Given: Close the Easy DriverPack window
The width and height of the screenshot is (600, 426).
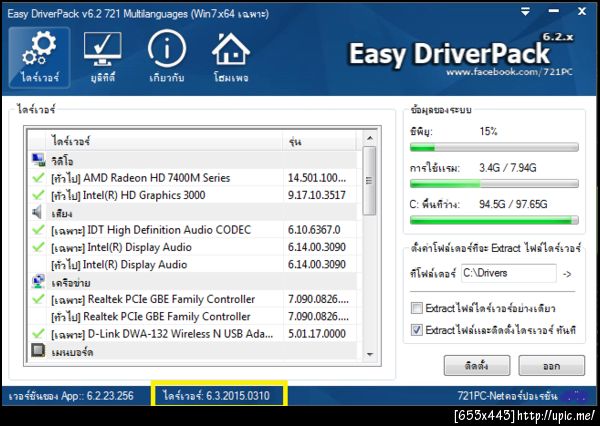Looking at the screenshot, I should 582,11.
